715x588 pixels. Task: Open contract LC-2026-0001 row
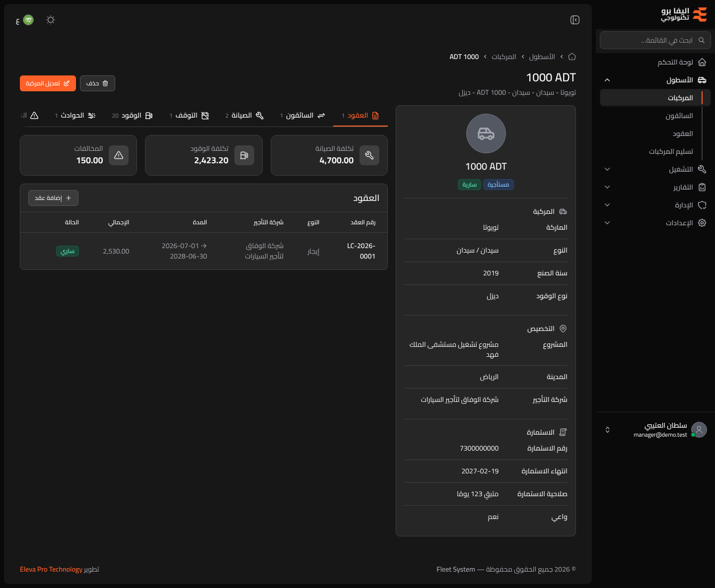(x=204, y=251)
